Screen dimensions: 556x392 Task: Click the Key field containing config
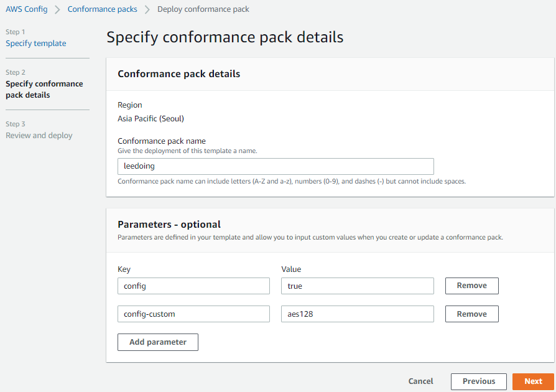coord(193,286)
